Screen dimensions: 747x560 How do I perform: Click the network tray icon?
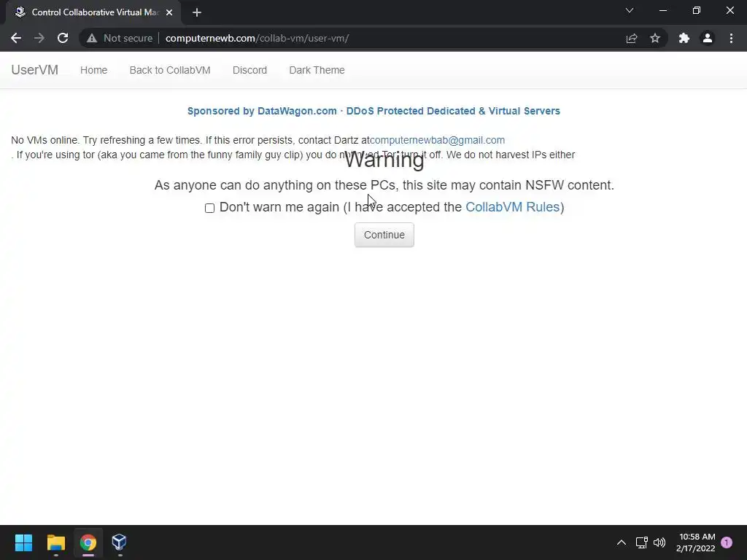coord(641,542)
